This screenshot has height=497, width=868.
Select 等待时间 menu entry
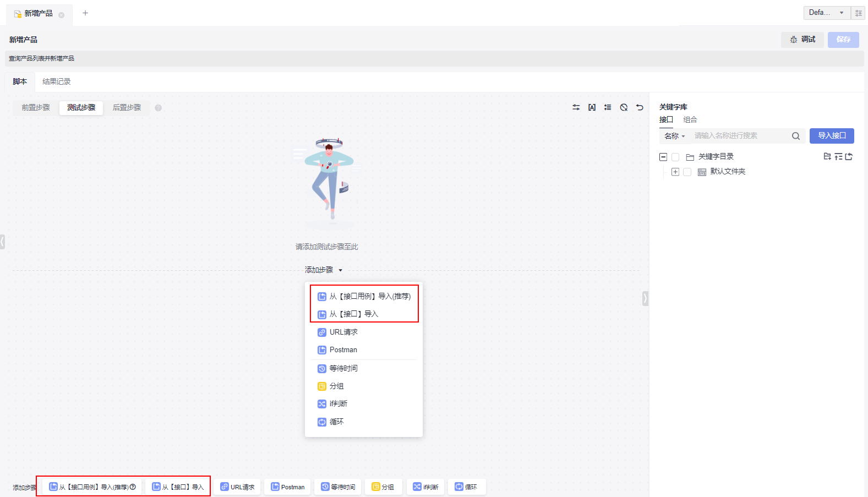pyautogui.click(x=364, y=369)
